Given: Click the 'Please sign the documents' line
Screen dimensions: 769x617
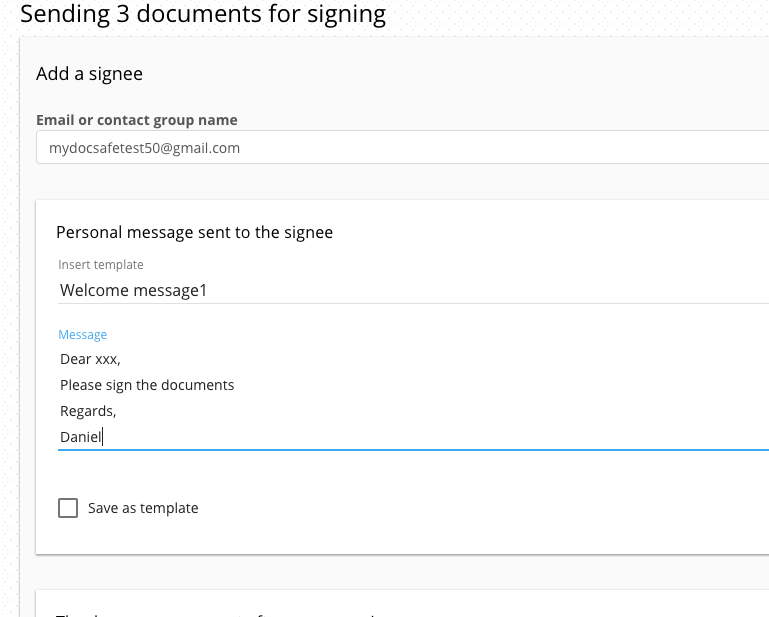Looking at the screenshot, I should point(147,385).
